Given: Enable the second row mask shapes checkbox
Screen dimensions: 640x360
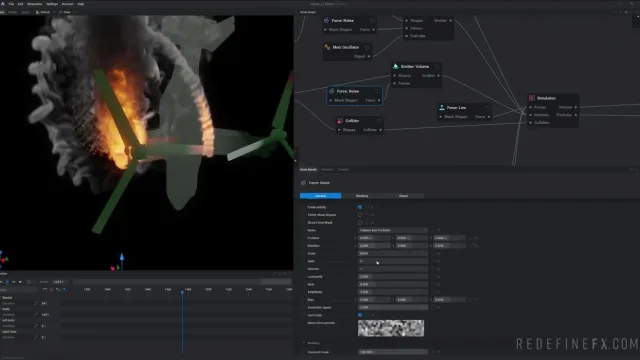Looking at the screenshot, I should coord(360,215).
